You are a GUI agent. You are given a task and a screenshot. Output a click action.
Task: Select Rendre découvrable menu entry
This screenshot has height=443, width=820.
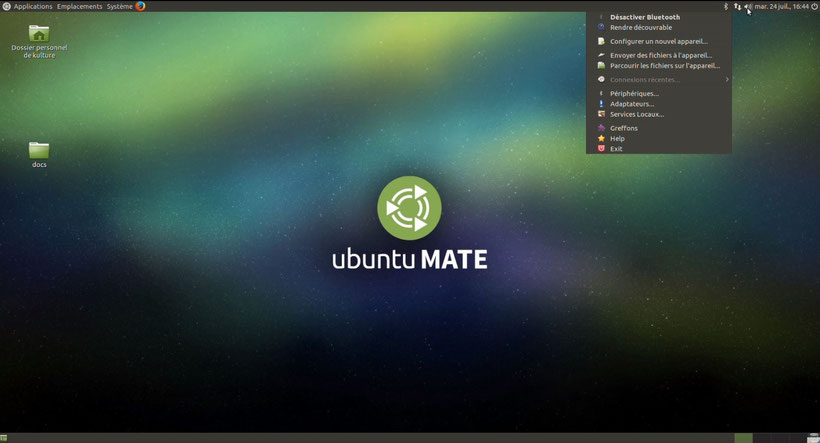pyautogui.click(x=658, y=28)
